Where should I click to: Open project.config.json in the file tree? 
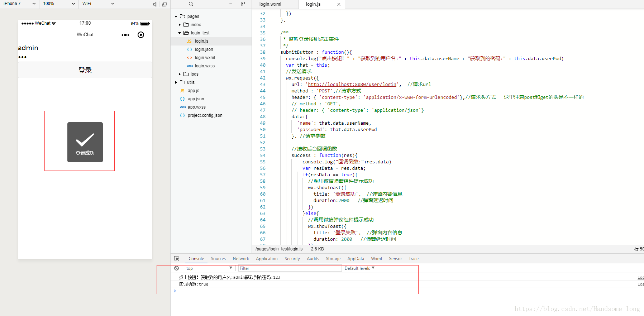tap(205, 115)
